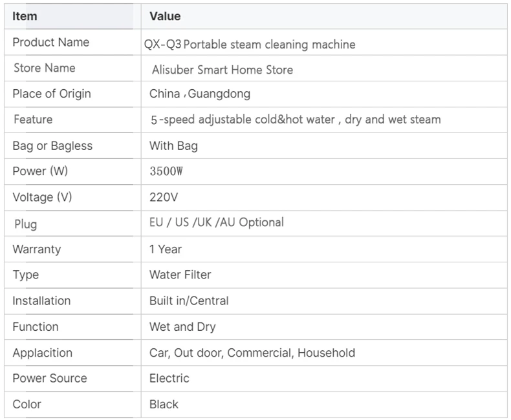
Task: Select the 220V voltage value
Action: pyautogui.click(x=164, y=197)
